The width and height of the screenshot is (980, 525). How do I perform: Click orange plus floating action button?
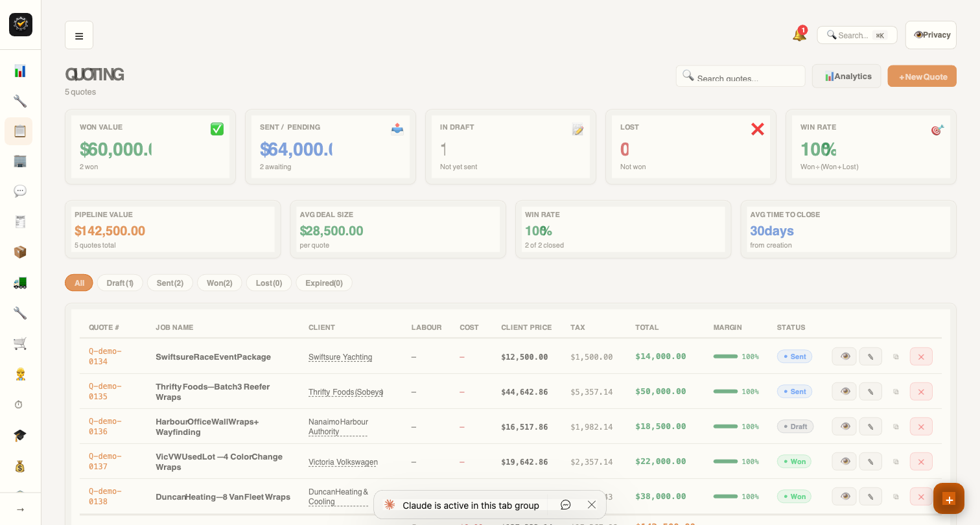[949, 498]
